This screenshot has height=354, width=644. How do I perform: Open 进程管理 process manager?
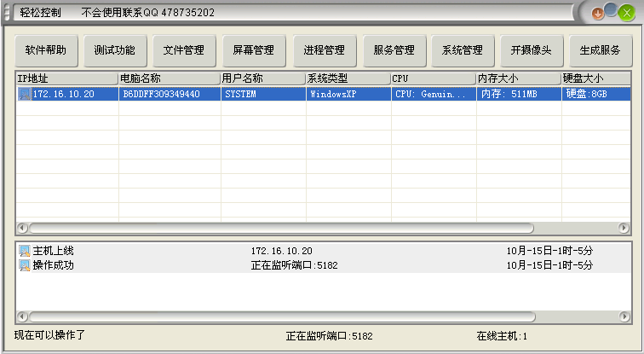pos(324,50)
